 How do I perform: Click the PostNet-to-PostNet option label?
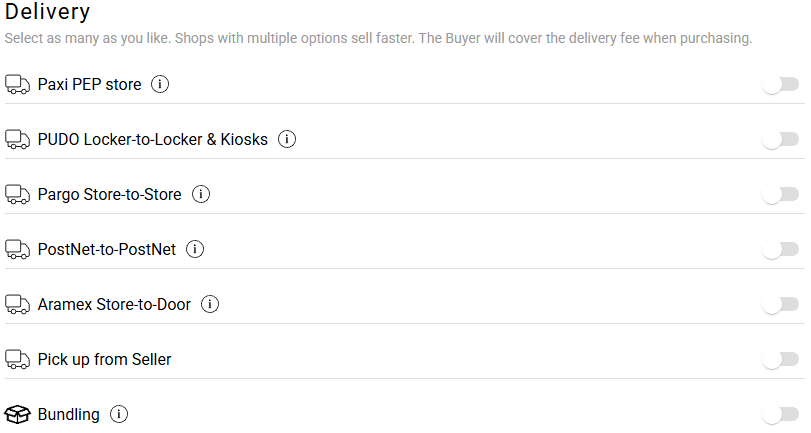(107, 249)
